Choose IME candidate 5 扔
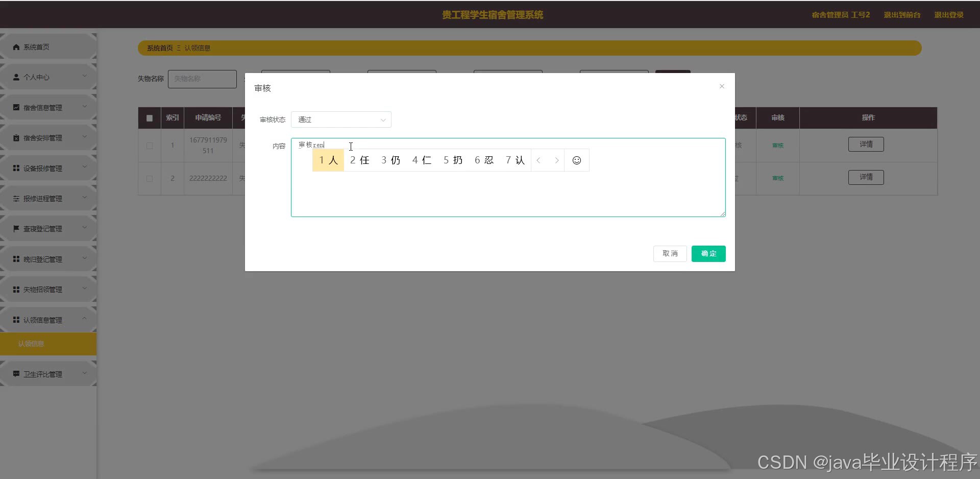 [x=453, y=160]
